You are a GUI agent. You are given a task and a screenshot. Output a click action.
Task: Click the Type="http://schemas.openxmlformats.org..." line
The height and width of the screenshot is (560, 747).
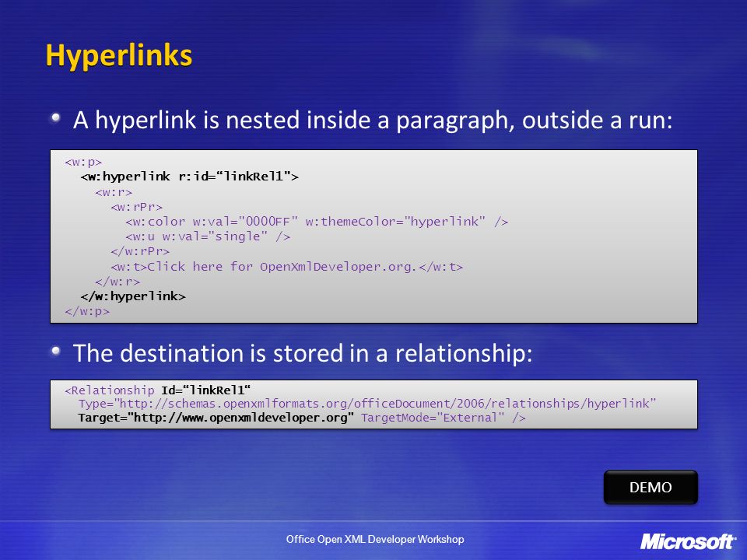(367, 404)
